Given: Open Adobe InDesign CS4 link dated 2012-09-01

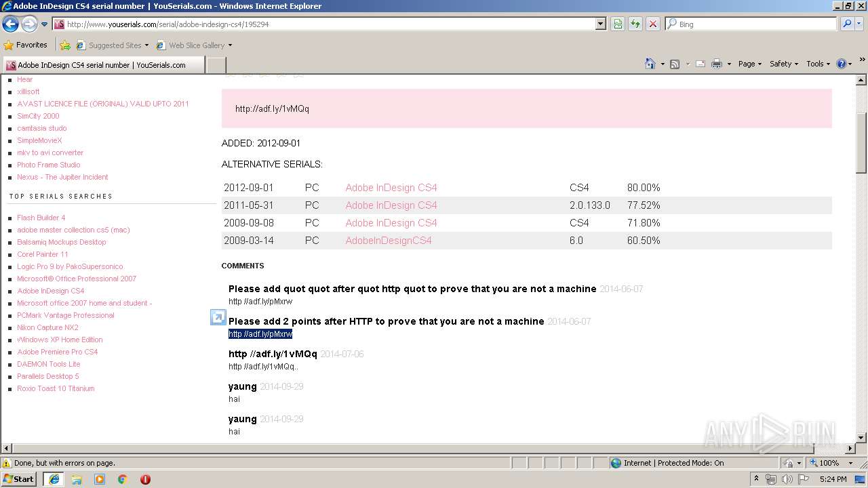Looking at the screenshot, I should click(391, 188).
